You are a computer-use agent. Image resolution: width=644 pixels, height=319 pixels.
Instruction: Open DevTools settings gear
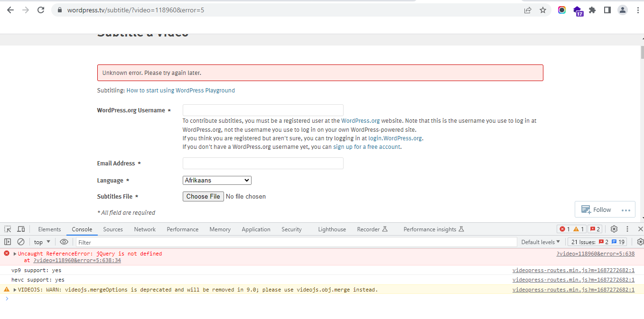pos(614,229)
